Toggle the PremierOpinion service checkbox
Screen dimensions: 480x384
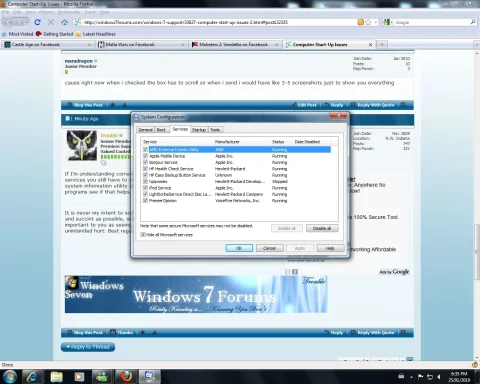pos(145,201)
